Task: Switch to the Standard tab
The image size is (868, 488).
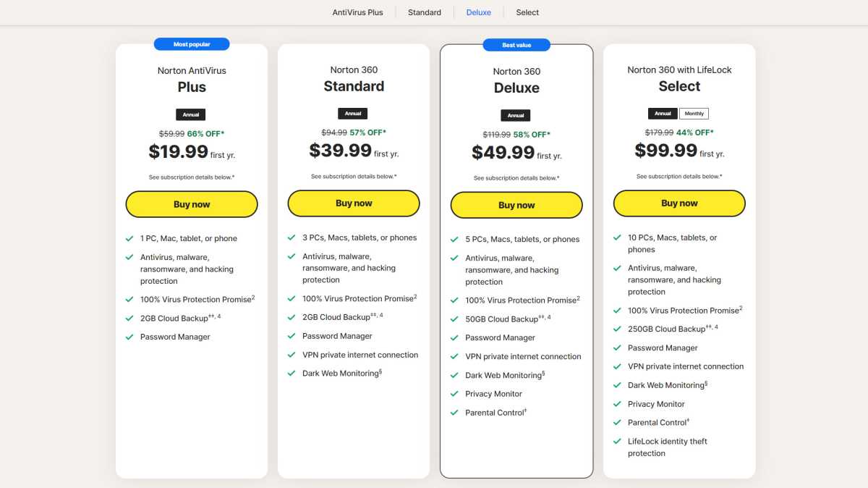Action: tap(425, 12)
